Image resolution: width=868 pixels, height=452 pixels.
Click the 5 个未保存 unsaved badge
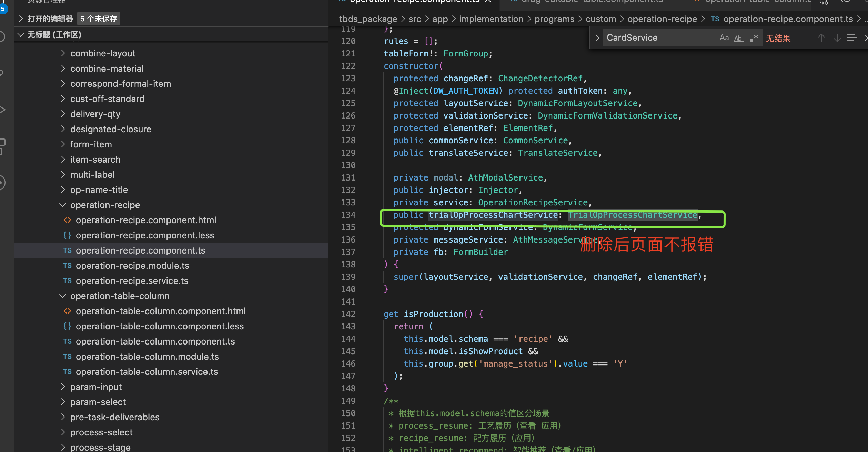[x=99, y=19]
